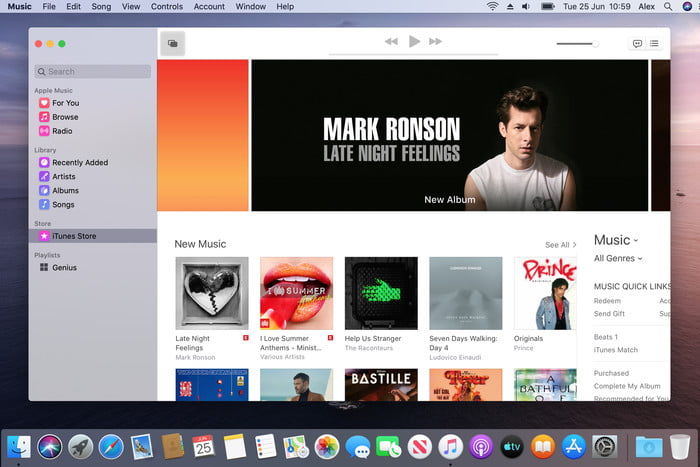Select iTunes Store in the sidebar
The image size is (700, 467).
click(92, 236)
